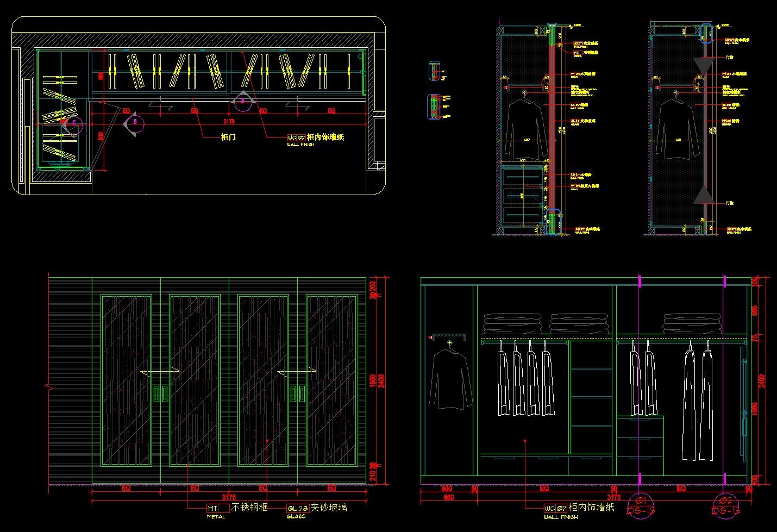Screen dimensions: 777x532
Task: Select the 650 dimension in interior elevation
Action: tap(449, 497)
